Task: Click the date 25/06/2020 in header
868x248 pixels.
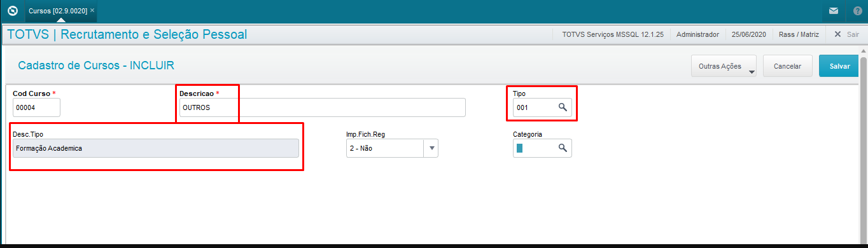Action: tap(749, 34)
